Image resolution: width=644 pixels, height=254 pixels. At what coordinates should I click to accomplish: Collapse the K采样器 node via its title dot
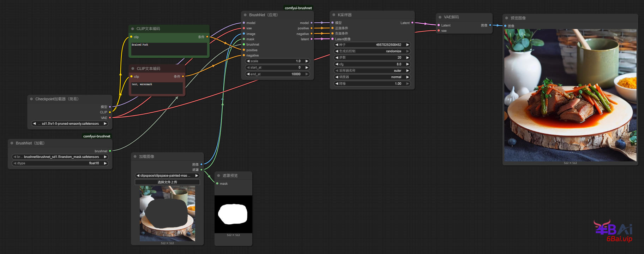(334, 15)
